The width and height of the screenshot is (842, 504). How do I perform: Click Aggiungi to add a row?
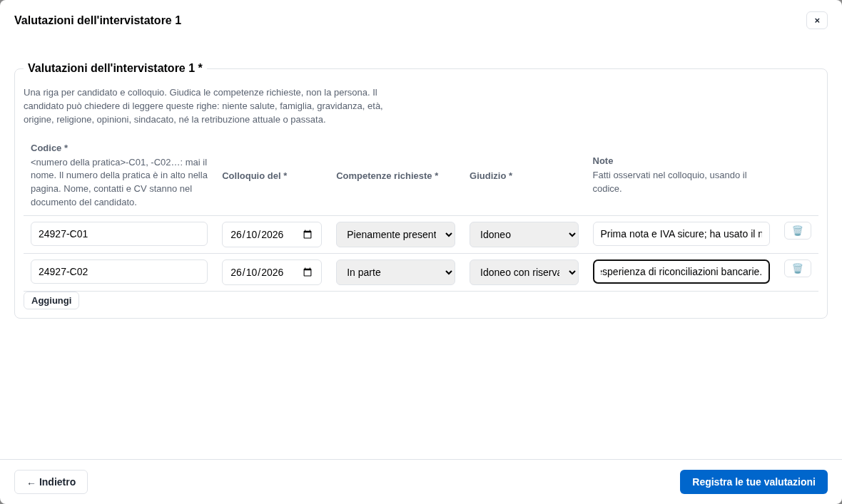point(51,301)
